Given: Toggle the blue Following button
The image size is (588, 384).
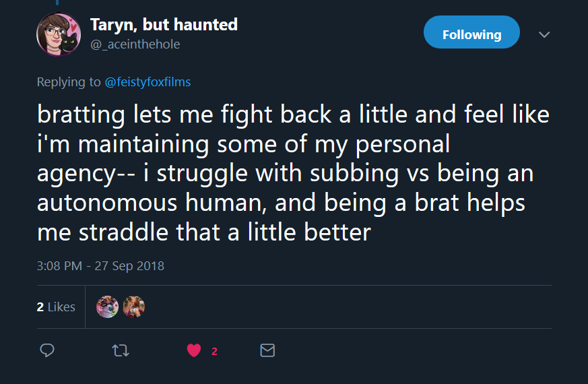Looking at the screenshot, I should click(471, 35).
